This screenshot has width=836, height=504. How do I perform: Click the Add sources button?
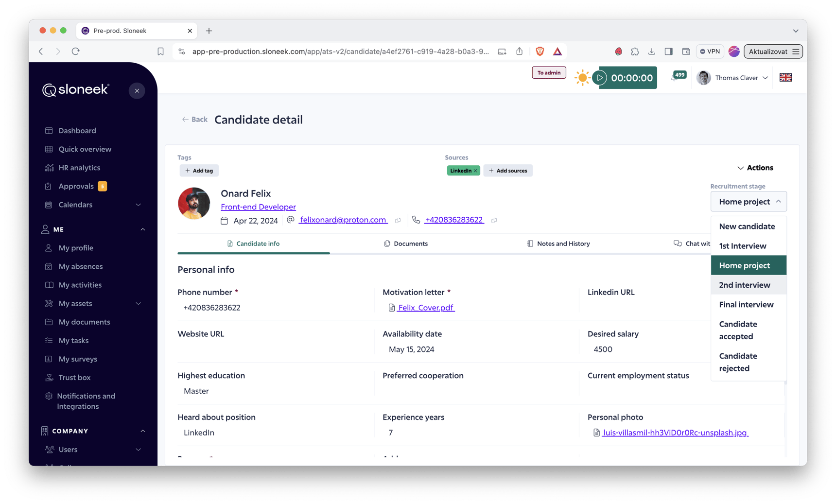tap(508, 171)
